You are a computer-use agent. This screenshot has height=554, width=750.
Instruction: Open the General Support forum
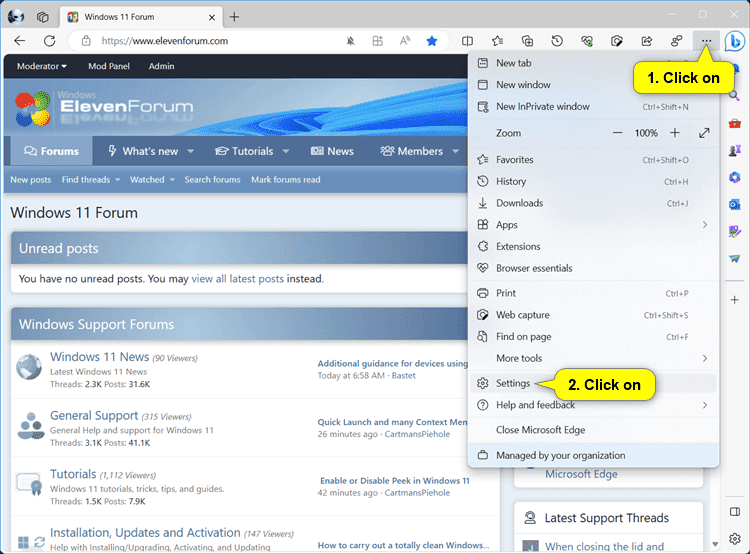point(94,416)
